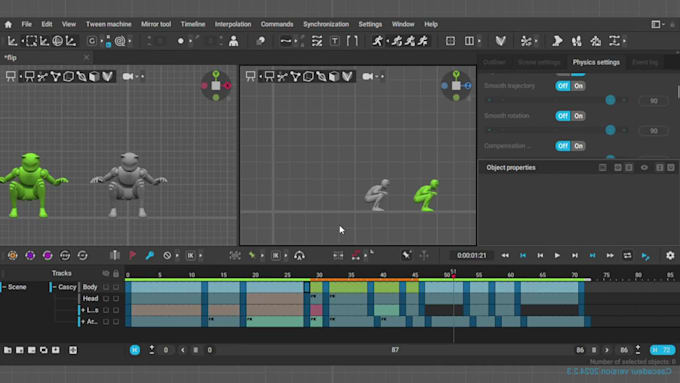Click the wavy interpolation curve icon in toolbar

285,41
